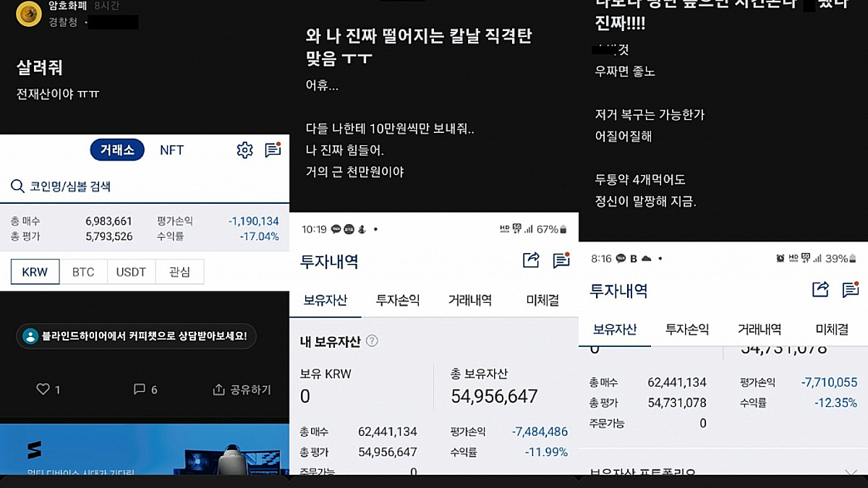Viewport: 868px width, 488px height.
Task: Open the announcements icon beside the settings gear
Action: [x=273, y=150]
